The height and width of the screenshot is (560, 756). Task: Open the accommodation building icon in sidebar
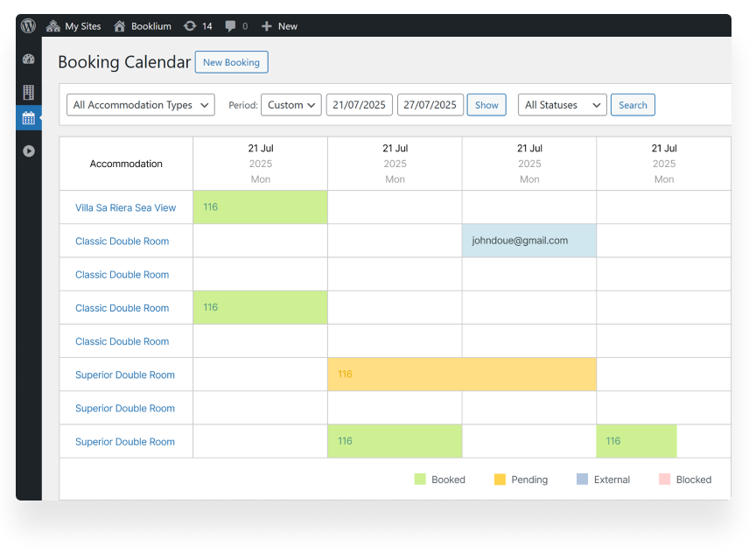click(29, 92)
